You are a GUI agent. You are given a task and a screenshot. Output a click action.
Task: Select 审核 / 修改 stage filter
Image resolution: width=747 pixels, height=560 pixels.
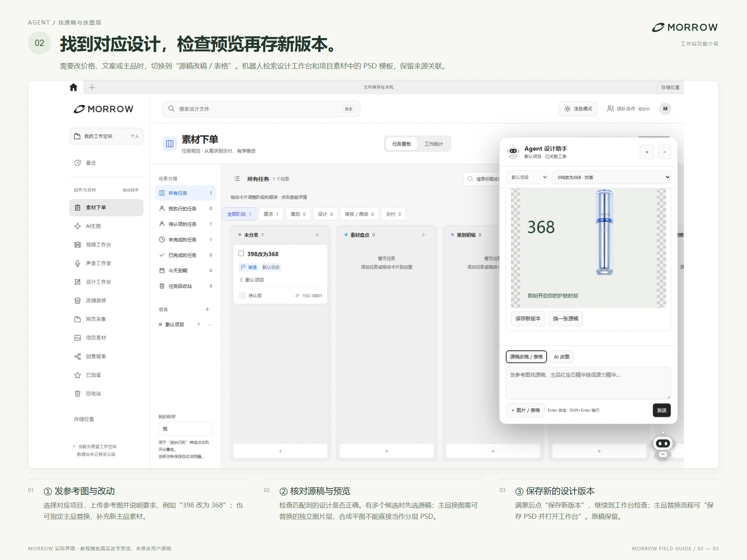(x=359, y=214)
